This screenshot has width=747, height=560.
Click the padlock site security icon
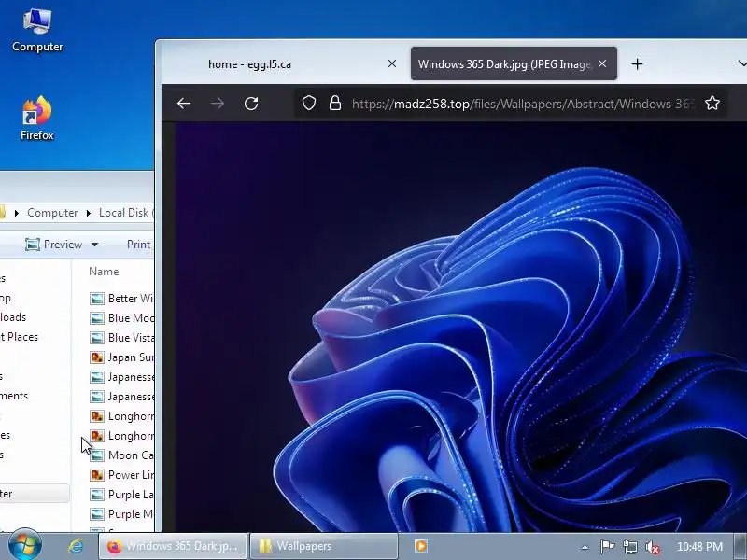[335, 103]
